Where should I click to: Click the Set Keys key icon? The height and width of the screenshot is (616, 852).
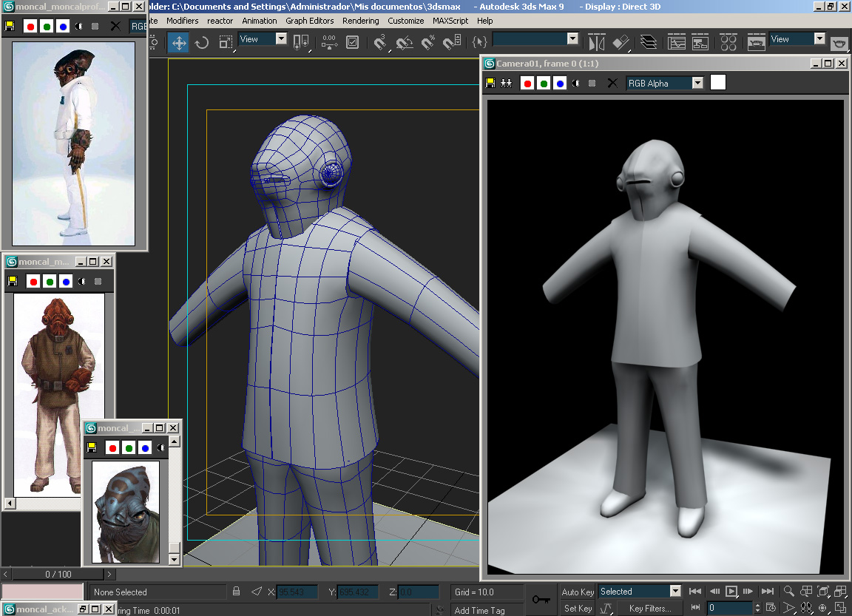(x=541, y=600)
